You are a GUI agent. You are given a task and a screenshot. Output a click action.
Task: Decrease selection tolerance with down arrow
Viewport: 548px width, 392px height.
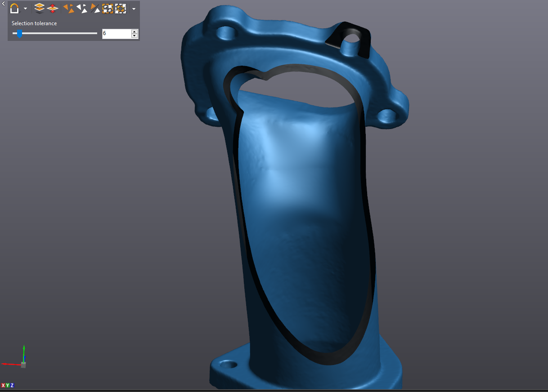(135, 36)
